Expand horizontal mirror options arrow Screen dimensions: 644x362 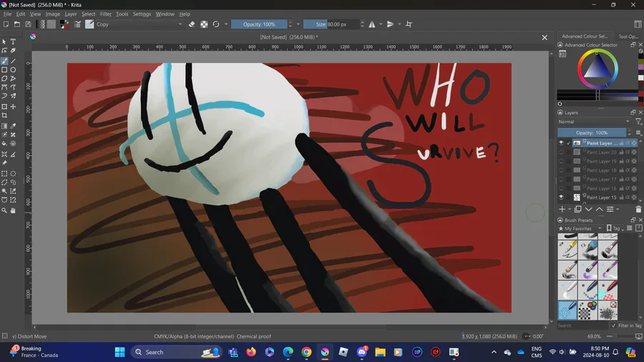381,24
